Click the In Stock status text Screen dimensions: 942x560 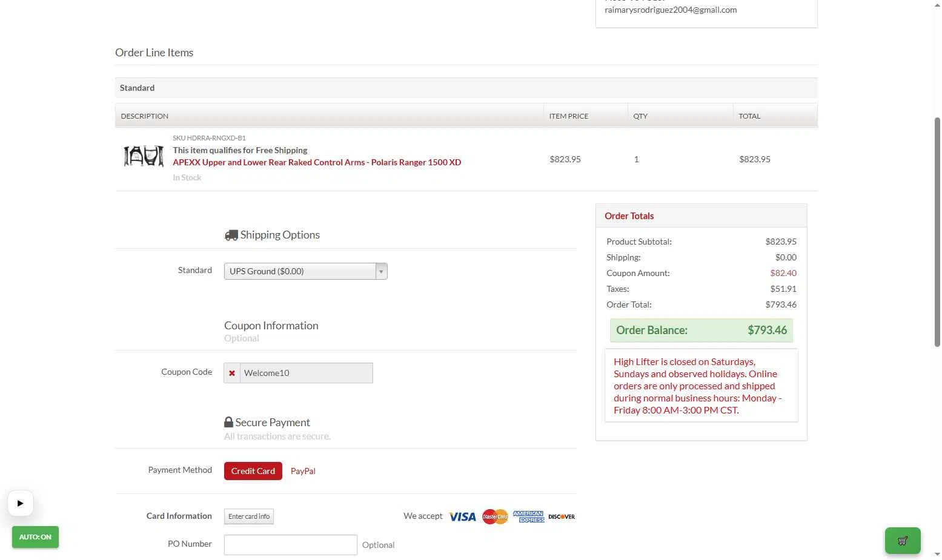click(187, 177)
